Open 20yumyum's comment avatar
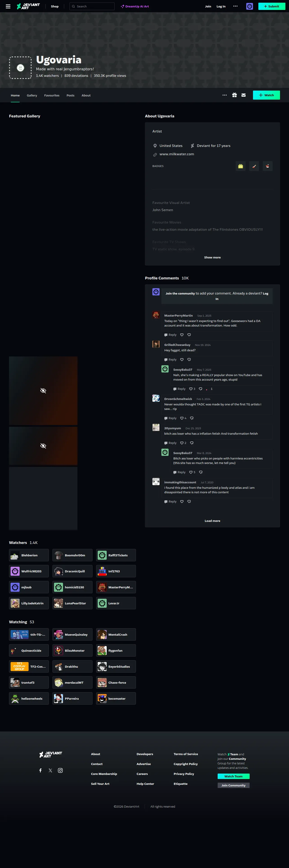This screenshot has width=289, height=868. (156, 428)
